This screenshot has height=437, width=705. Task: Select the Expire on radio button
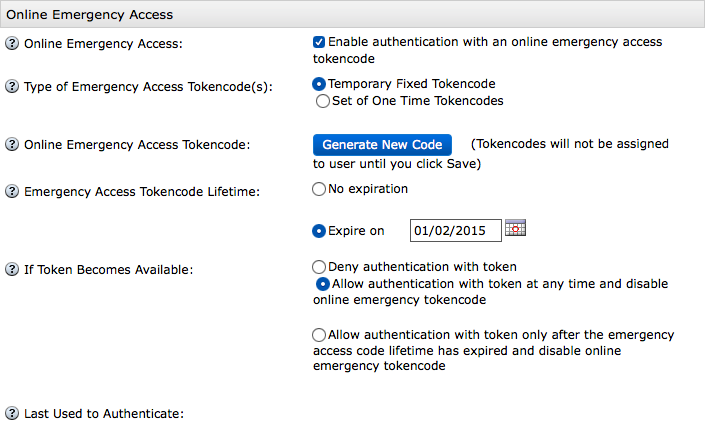tap(319, 231)
